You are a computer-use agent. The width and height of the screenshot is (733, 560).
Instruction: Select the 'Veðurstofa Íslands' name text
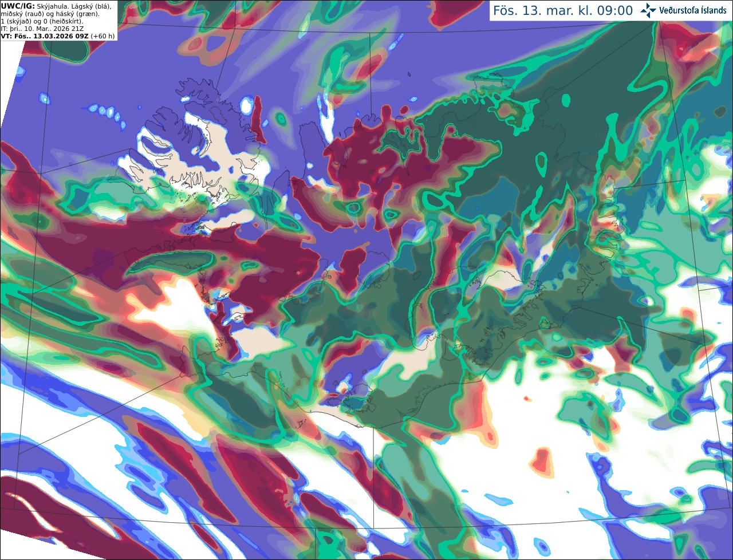click(x=693, y=10)
